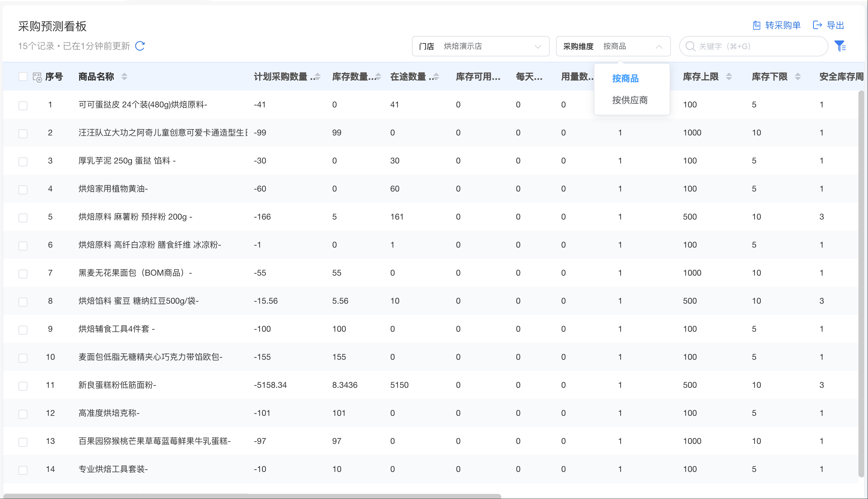Check the row for 烘焙家用植物黄油
The height and width of the screenshot is (499, 868).
click(x=23, y=190)
